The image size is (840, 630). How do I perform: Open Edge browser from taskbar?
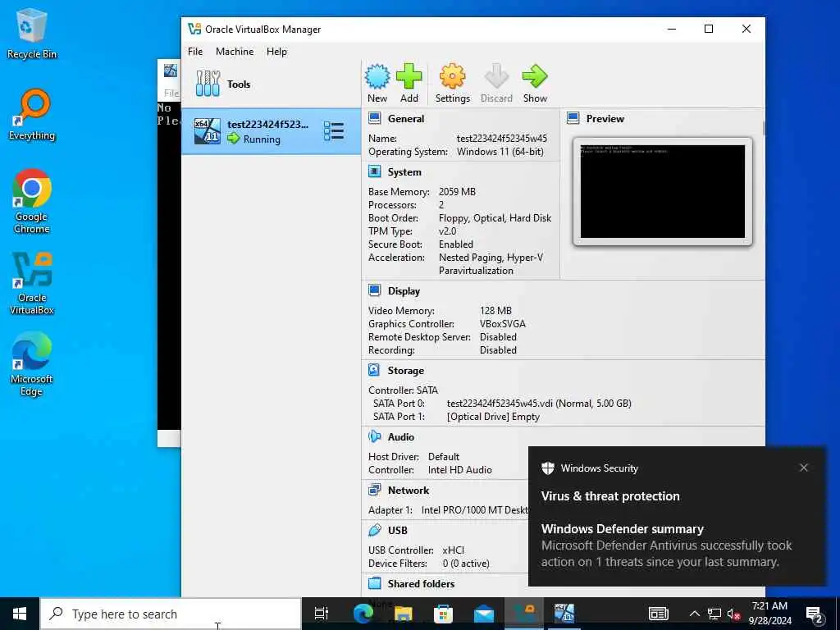[x=363, y=614]
